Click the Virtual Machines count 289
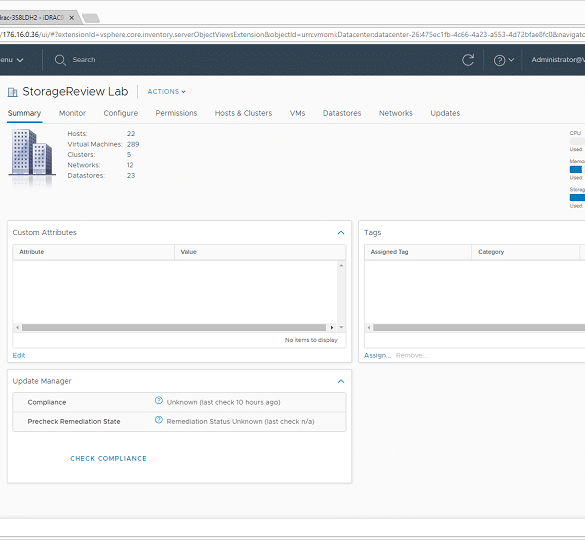The height and width of the screenshot is (540, 585). (133, 144)
